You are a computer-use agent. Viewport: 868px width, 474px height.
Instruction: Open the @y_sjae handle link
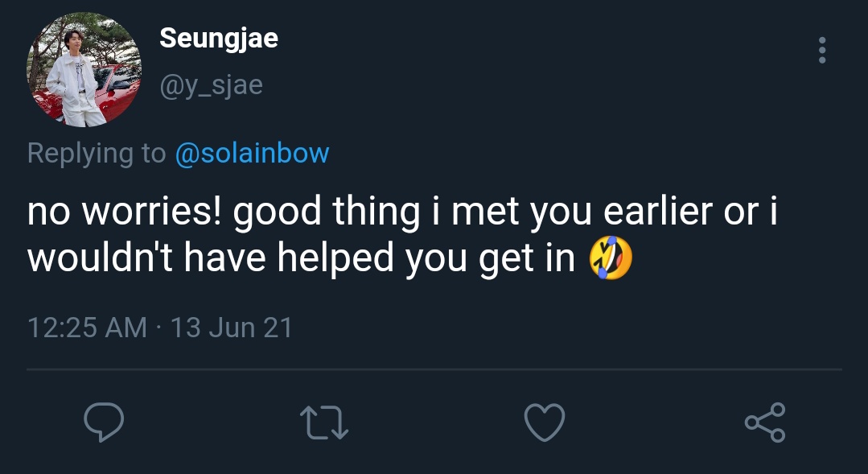(211, 84)
